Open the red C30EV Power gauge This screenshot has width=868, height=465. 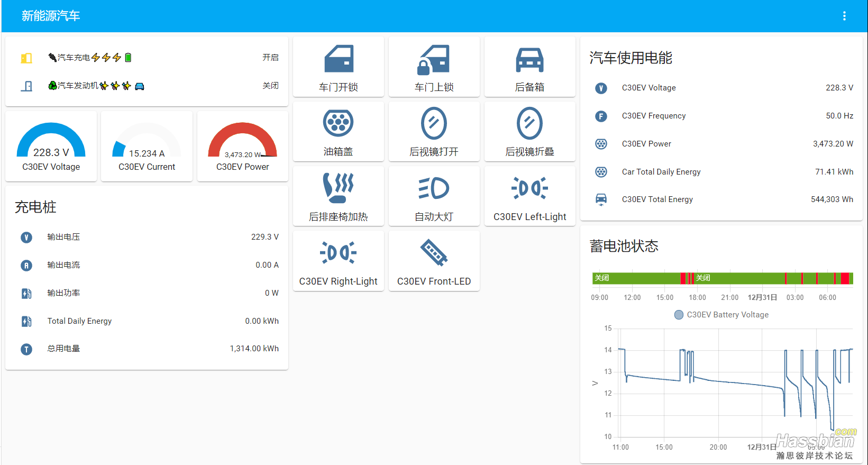242,146
